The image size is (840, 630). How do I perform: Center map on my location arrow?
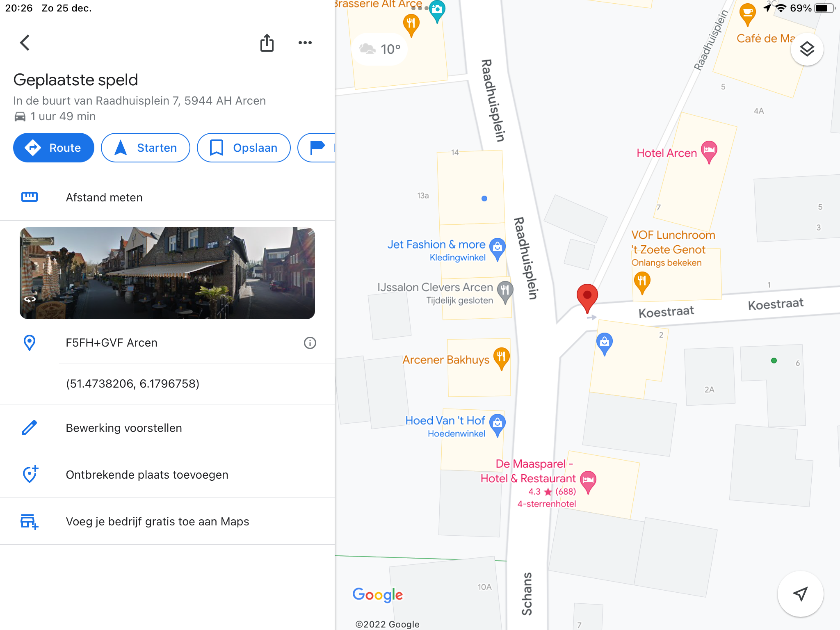pos(800,593)
